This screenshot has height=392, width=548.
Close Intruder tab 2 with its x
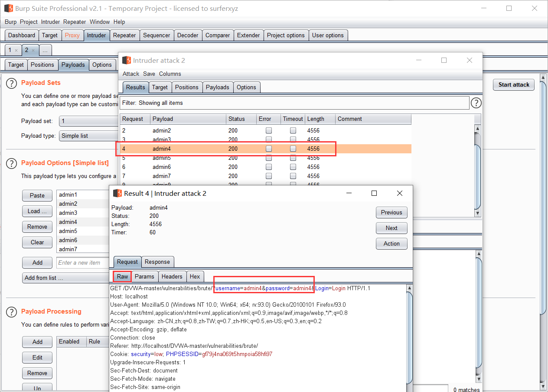point(33,50)
